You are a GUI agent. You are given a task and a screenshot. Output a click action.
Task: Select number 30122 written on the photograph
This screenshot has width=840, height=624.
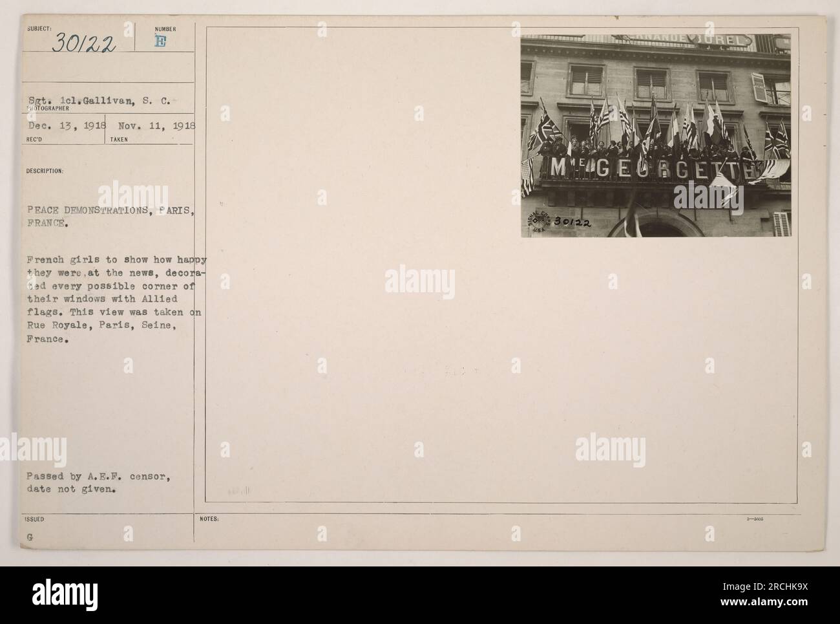pyautogui.click(x=572, y=222)
